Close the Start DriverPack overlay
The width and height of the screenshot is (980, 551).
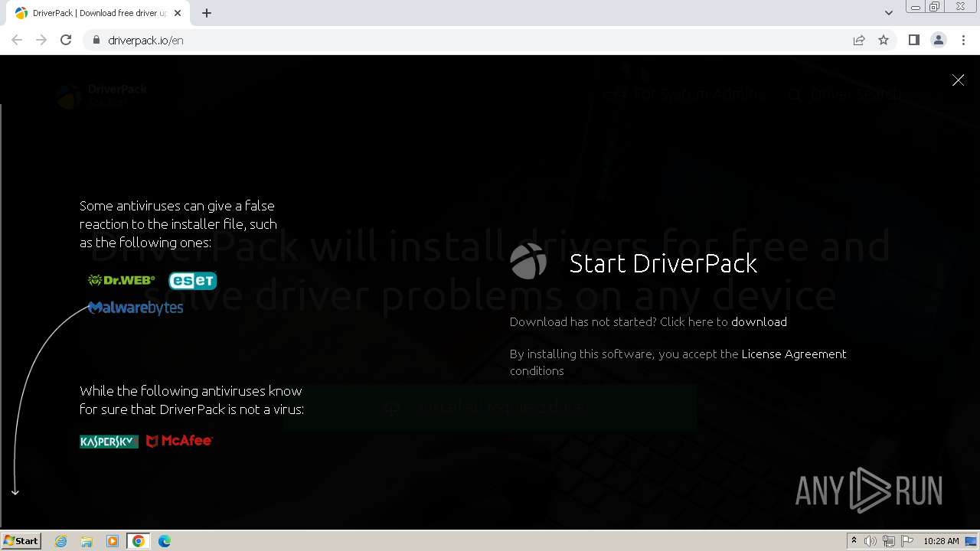tap(958, 80)
